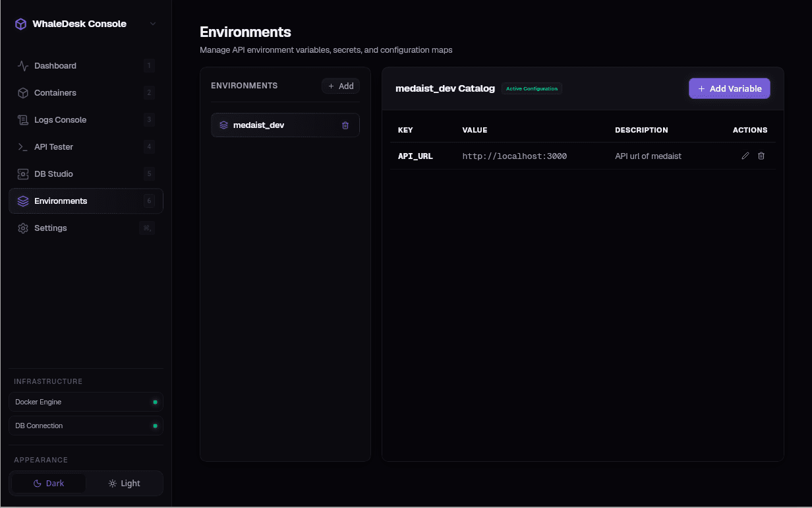Click the green dot beside DB Connection

point(156,426)
